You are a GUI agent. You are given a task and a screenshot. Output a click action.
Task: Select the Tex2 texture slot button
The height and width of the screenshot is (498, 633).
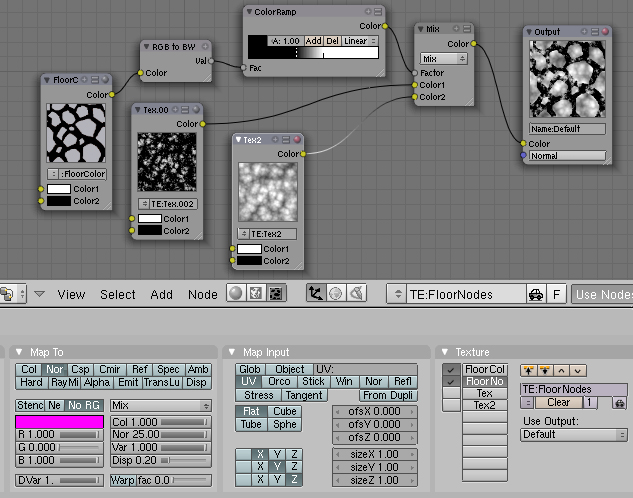pyautogui.click(x=484, y=405)
